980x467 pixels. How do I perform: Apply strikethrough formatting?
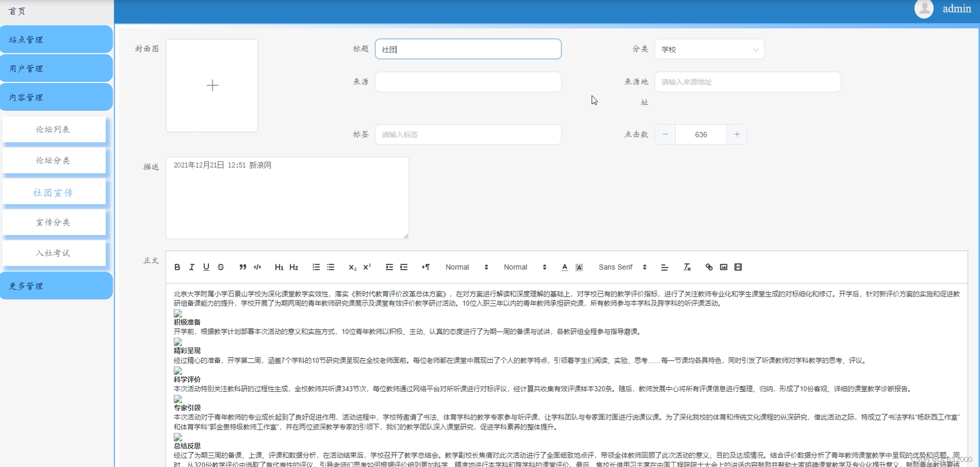221,267
